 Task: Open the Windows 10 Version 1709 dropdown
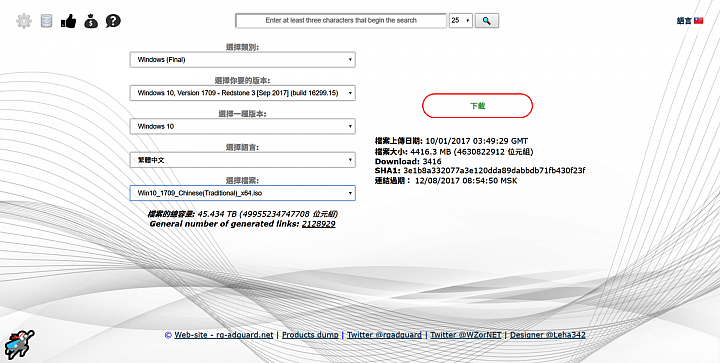[x=242, y=93]
